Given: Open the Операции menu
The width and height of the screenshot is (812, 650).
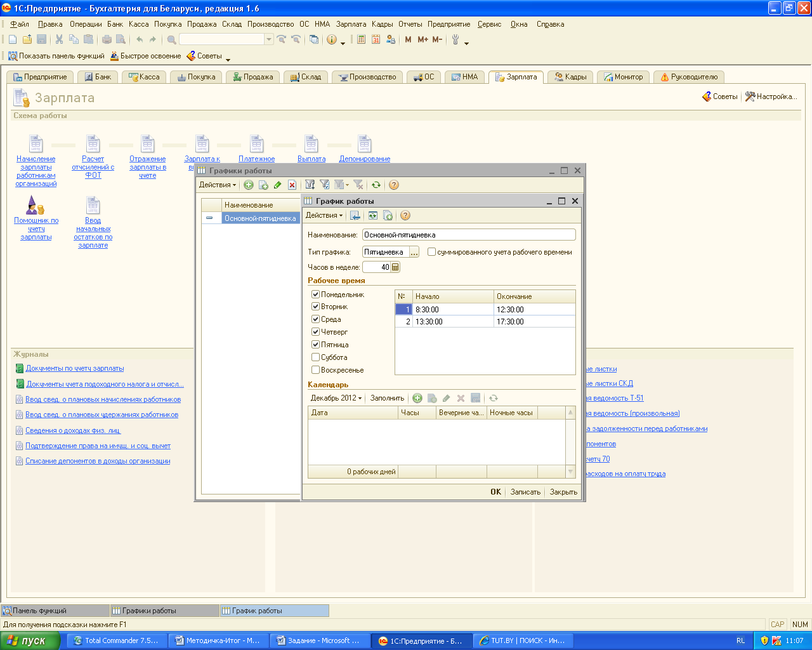Looking at the screenshot, I should (86, 24).
